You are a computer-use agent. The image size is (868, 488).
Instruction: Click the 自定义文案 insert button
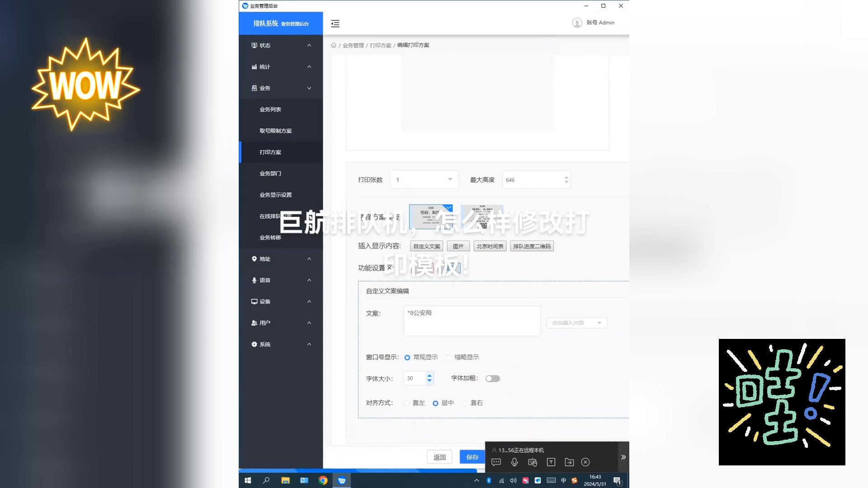pyautogui.click(x=426, y=246)
